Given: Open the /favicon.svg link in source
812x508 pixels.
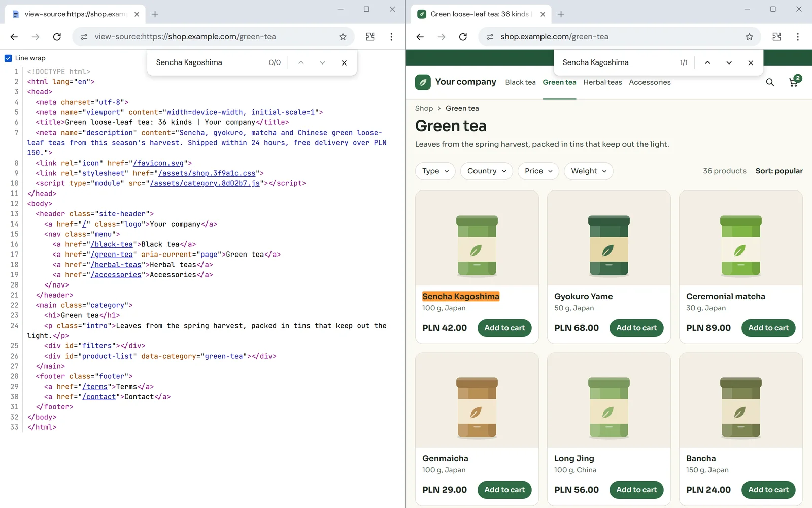Looking at the screenshot, I should point(158,163).
